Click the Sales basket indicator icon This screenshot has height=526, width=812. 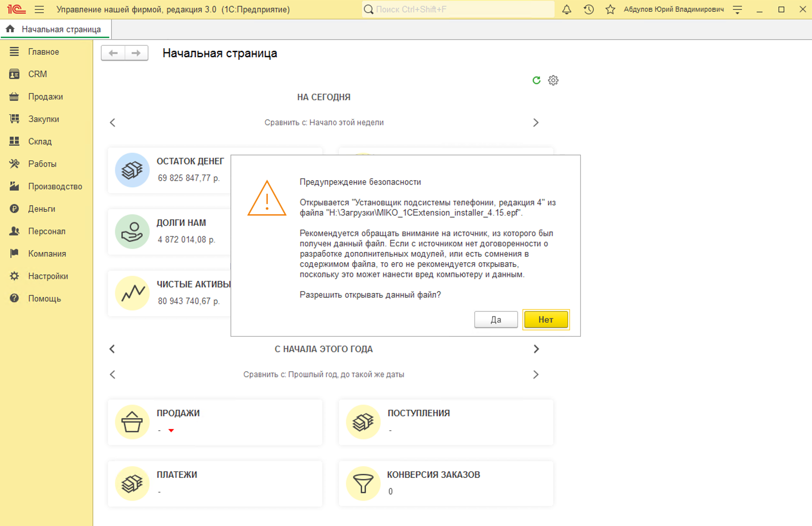[x=132, y=422]
